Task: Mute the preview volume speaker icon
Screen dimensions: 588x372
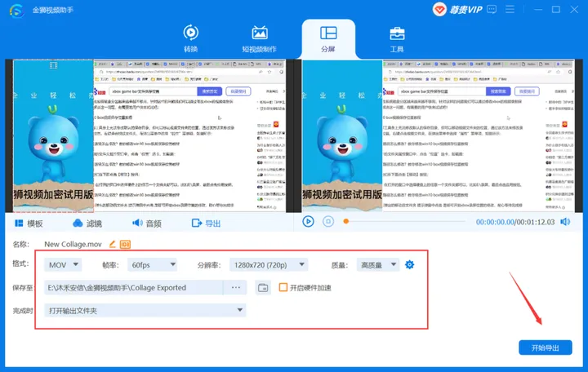Action: pos(565,222)
